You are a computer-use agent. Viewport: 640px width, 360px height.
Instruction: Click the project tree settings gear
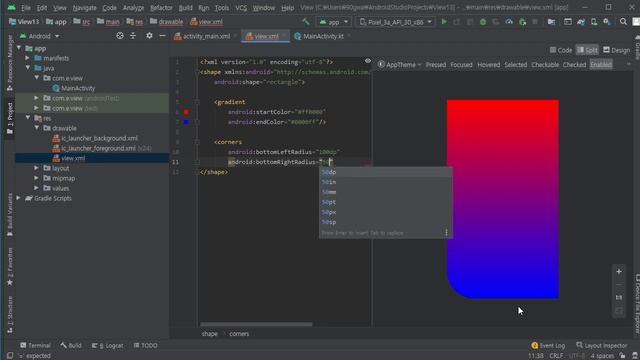(x=149, y=36)
